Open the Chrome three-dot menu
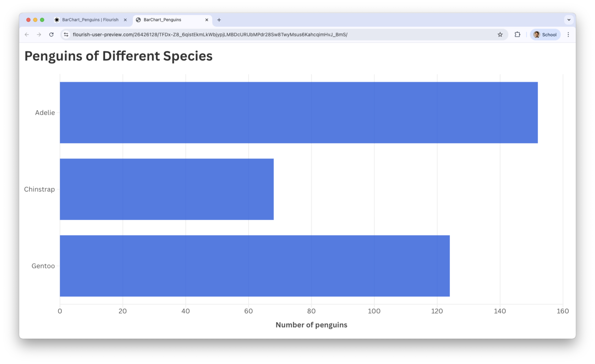595x364 pixels. pyautogui.click(x=568, y=35)
